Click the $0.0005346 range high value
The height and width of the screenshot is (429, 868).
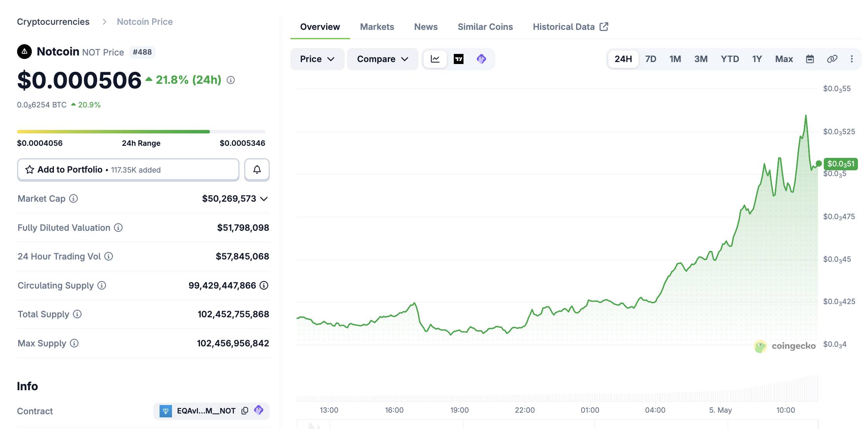tap(242, 143)
